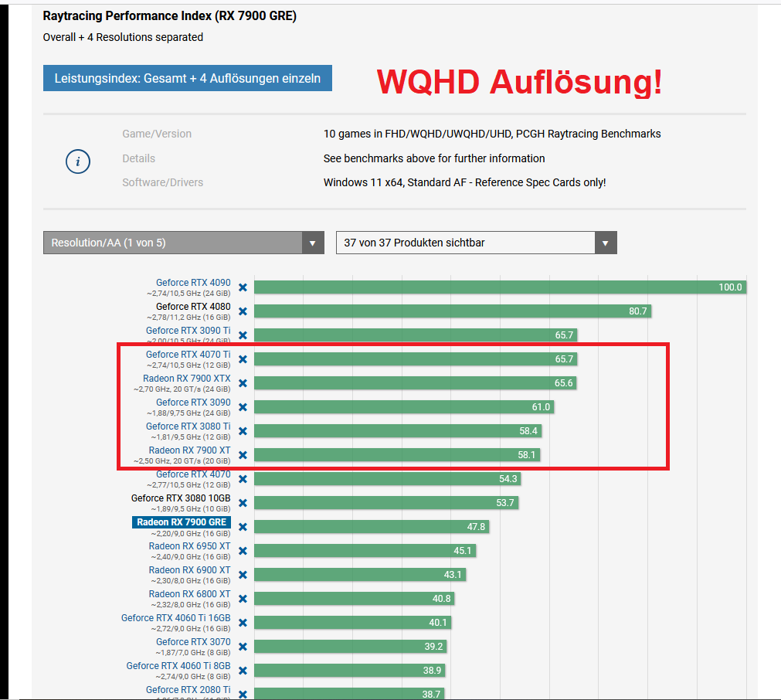Click X icon next to Geforce RTX 3090 Ti
The height and width of the screenshot is (700, 781).
[243, 335]
